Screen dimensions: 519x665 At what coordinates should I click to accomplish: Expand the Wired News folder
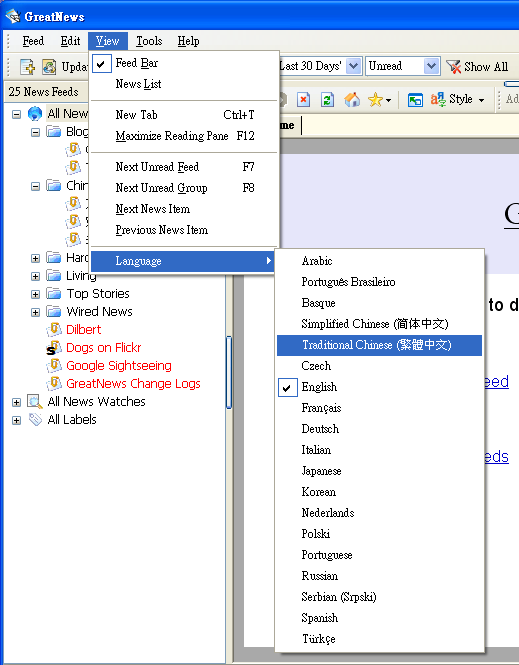point(35,312)
